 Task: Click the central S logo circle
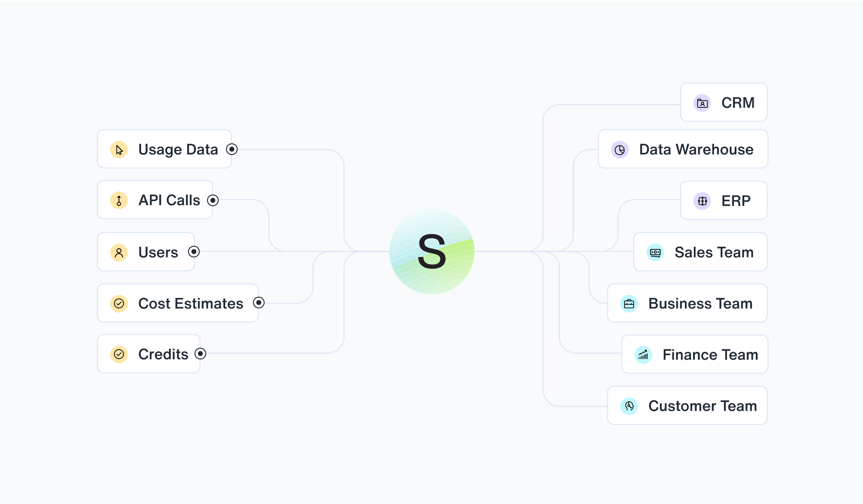click(432, 252)
